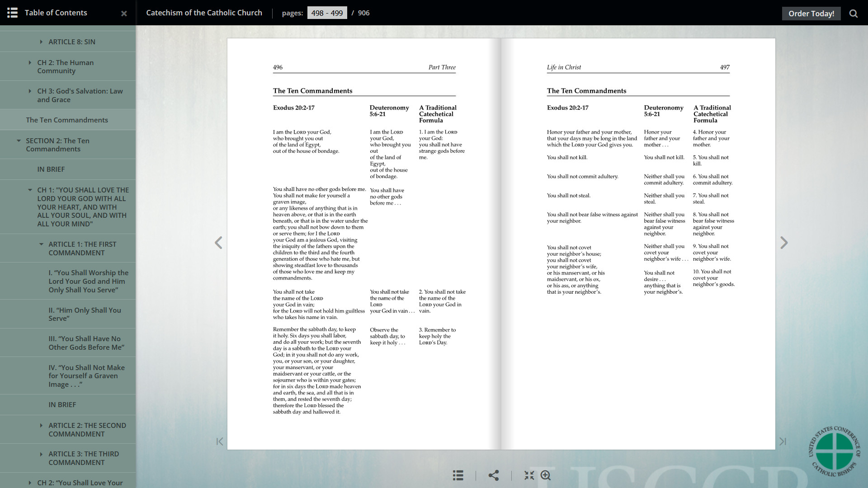Click the search magnifier icon
The width and height of the screenshot is (868, 488).
pyautogui.click(x=853, y=13)
